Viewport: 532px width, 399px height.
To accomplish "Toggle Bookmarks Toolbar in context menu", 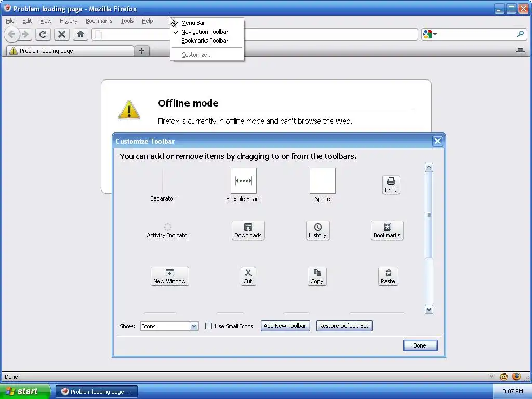I will pyautogui.click(x=207, y=41).
